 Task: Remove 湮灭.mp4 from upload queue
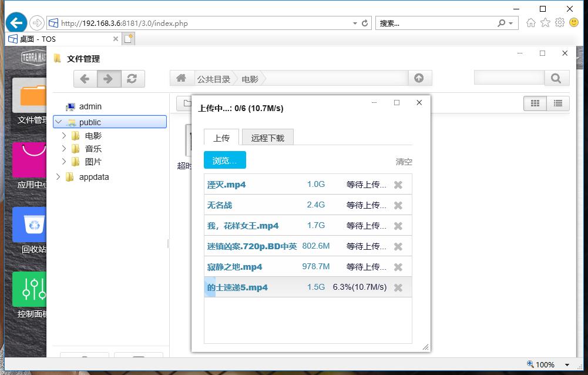click(398, 185)
